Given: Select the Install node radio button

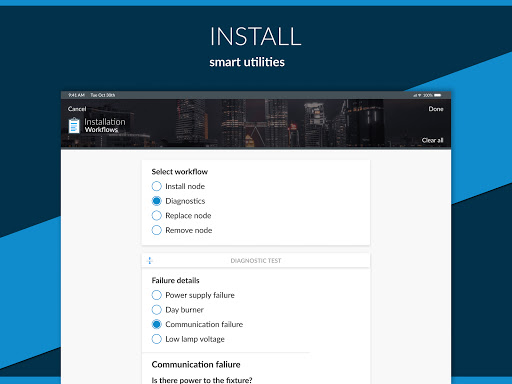Looking at the screenshot, I should coord(156,186).
